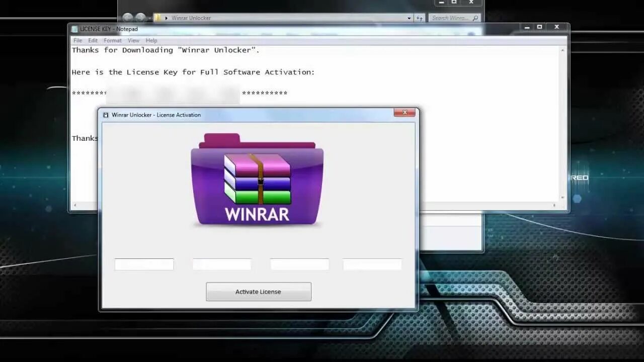Click Explorer forward navigation arrow
This screenshot has width=644, height=362.
coord(141,18)
